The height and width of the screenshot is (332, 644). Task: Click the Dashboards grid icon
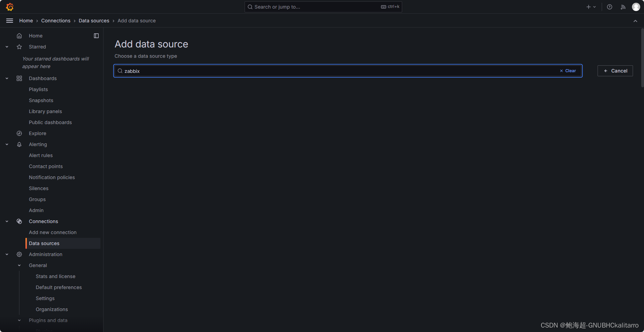click(19, 78)
